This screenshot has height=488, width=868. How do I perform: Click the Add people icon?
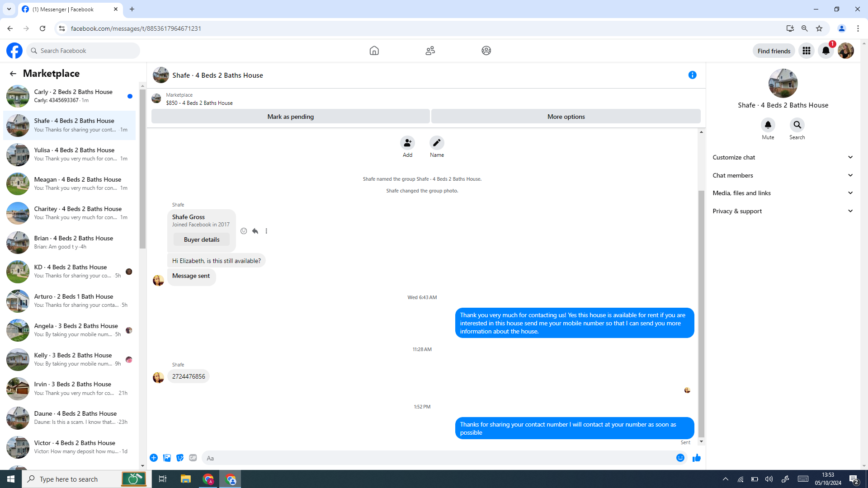[407, 143]
